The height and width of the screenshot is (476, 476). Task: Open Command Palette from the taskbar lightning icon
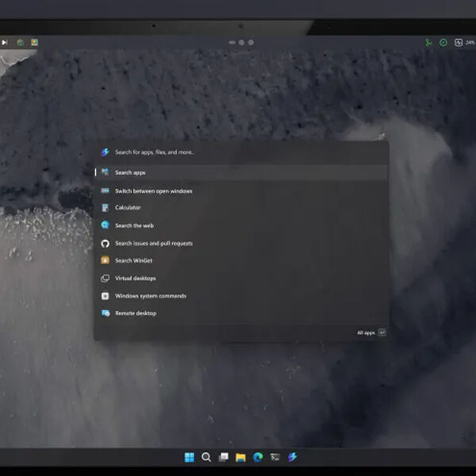coord(293,457)
